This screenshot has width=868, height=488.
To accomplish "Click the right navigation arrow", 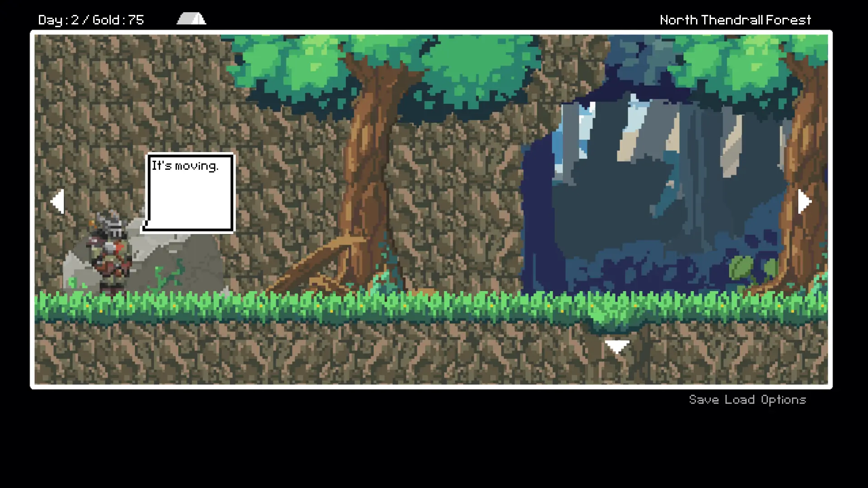I will 804,201.
